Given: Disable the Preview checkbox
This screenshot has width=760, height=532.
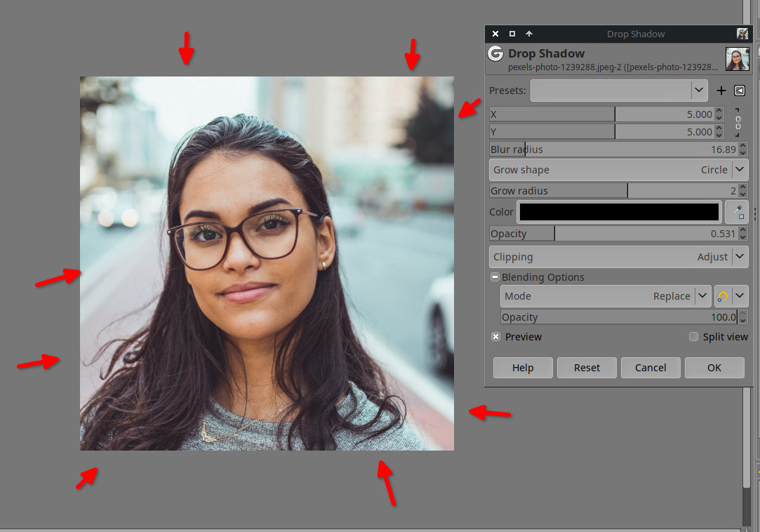Looking at the screenshot, I should tap(496, 337).
